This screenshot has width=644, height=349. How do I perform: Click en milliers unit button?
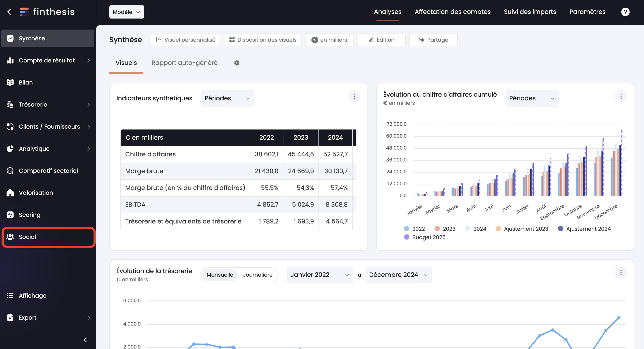pos(329,40)
